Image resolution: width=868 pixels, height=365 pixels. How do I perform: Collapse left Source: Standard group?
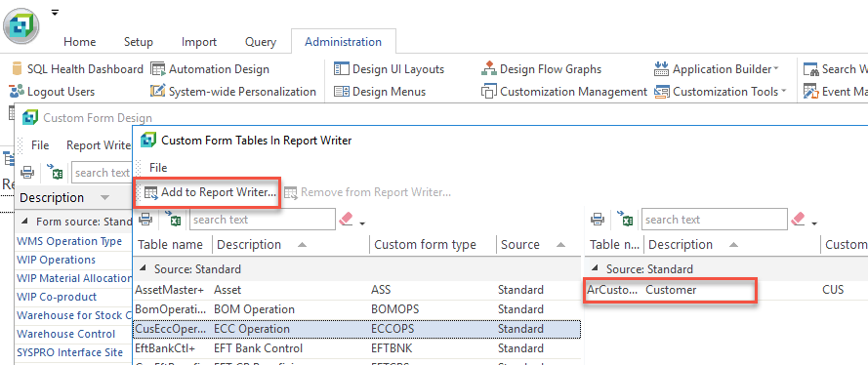point(144,268)
